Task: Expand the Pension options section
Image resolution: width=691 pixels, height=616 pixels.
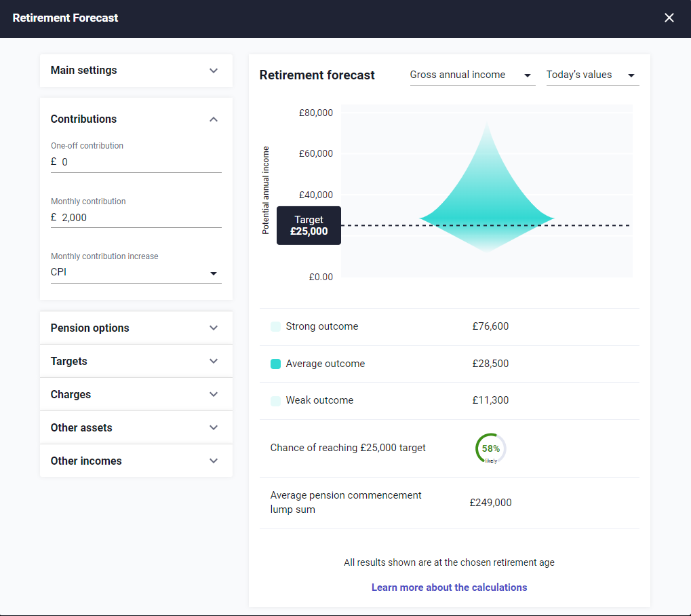Action: point(136,328)
